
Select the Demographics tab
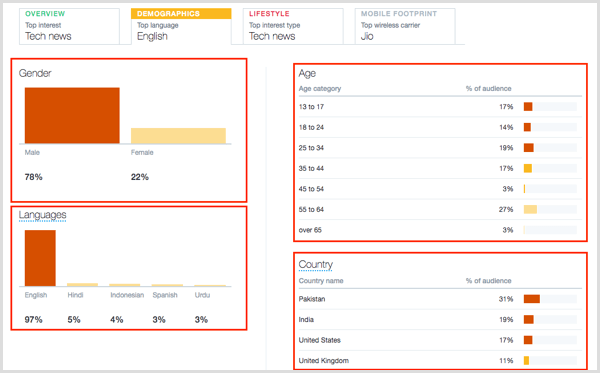pyautogui.click(x=181, y=26)
